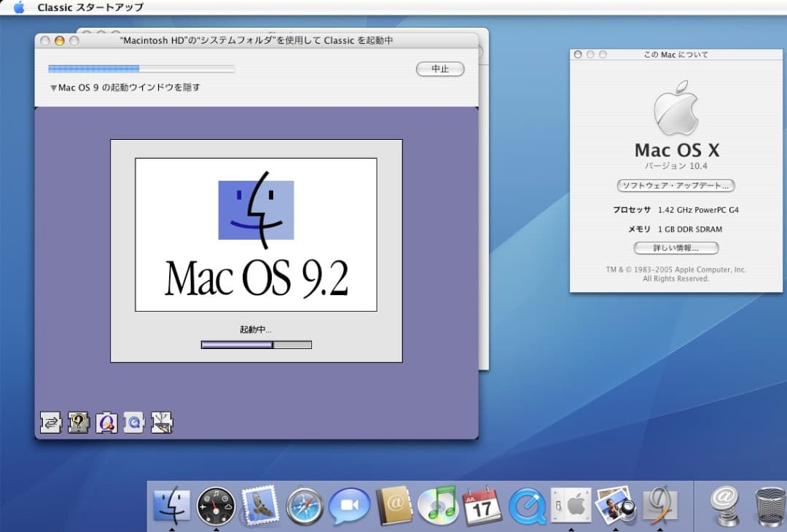Click the Mac OS 9.2 起動中 progress bar
Viewport: 787px width, 532px height.
(x=256, y=345)
